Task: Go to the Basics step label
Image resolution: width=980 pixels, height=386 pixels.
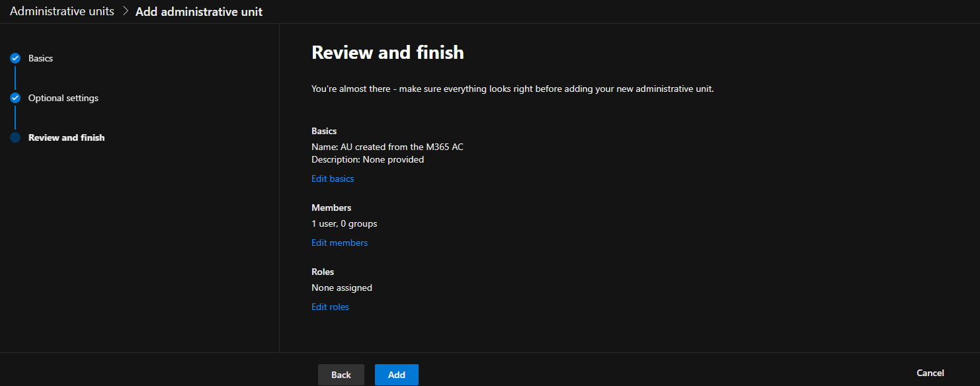Action: click(40, 58)
